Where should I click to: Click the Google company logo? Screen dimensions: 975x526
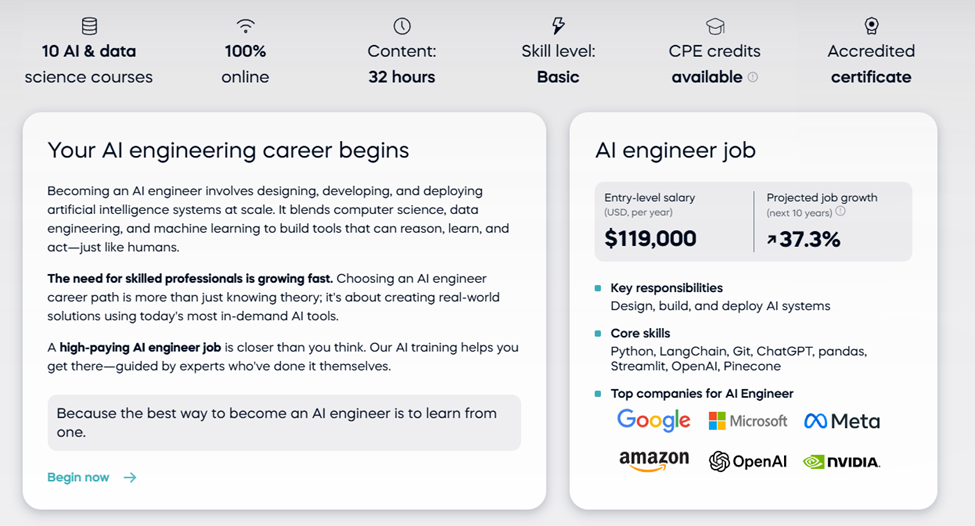click(x=654, y=421)
